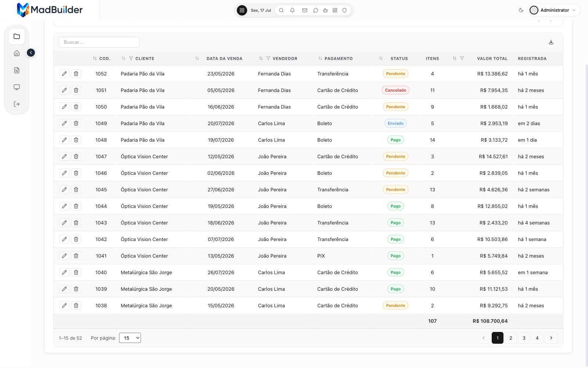Open filter on CLIENTE column
Screen dimensions: 588x368
pyautogui.click(x=131, y=59)
